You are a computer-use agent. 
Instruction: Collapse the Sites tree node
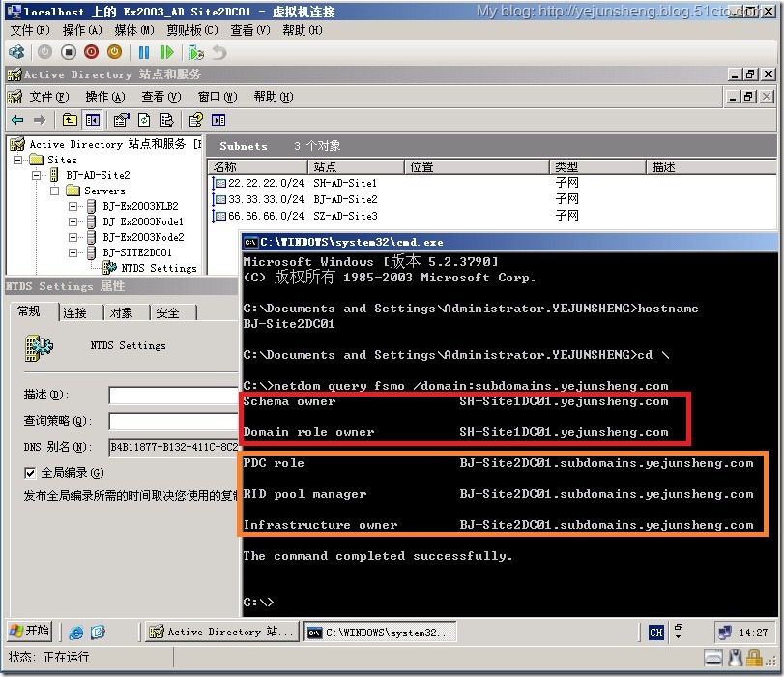[18, 161]
